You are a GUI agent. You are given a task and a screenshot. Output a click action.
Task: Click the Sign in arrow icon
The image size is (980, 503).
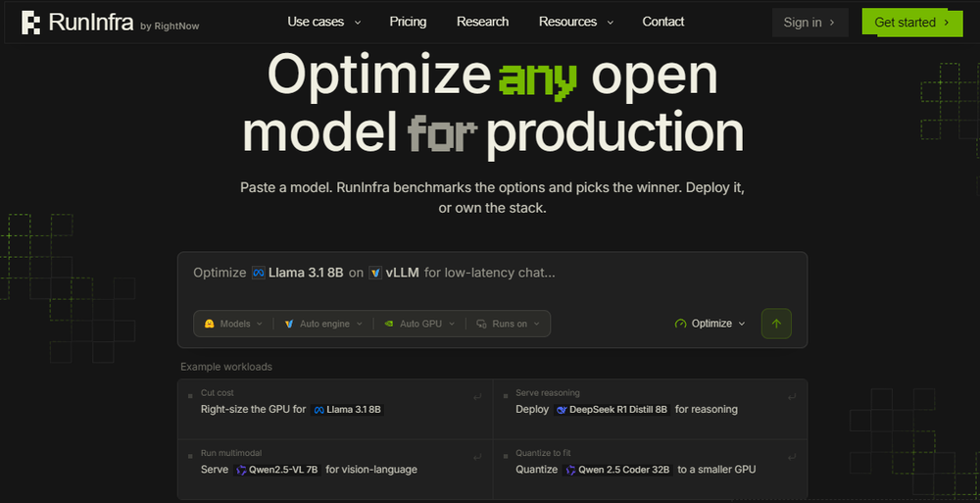click(832, 23)
